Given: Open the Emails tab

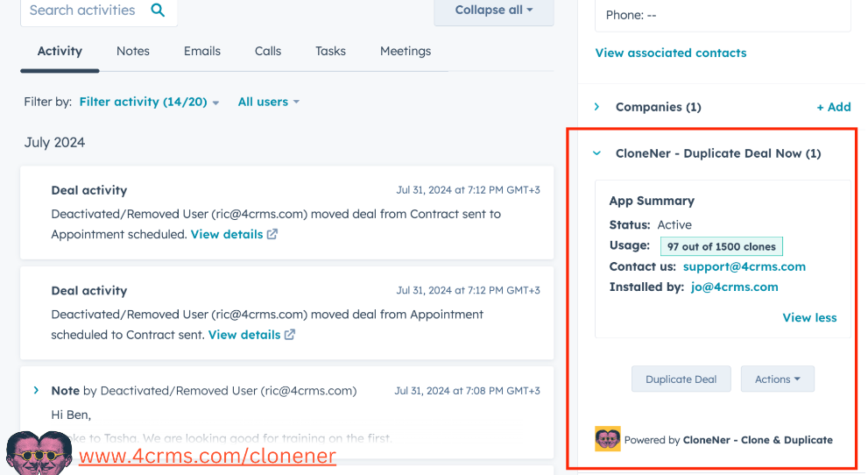Looking at the screenshot, I should pos(202,51).
